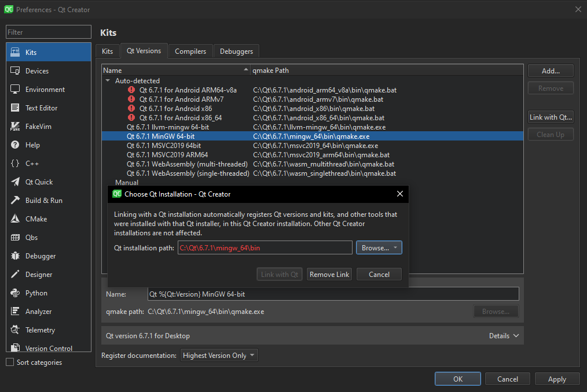Screen dimensions: 587x392
Task: Click the Manual group in tree
Action: click(x=127, y=183)
